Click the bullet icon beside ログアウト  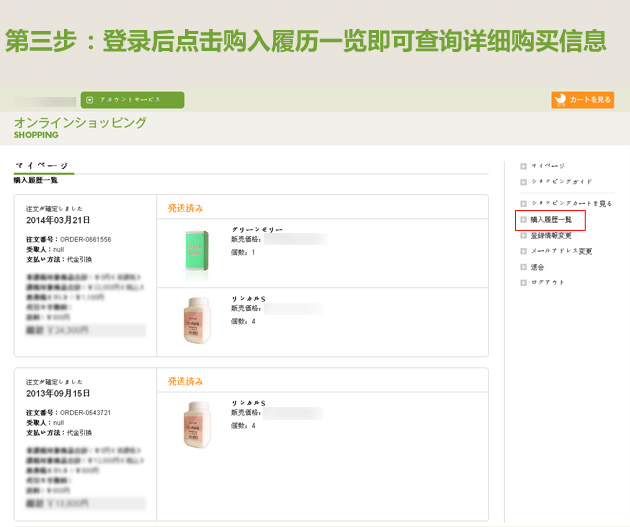[x=523, y=283]
